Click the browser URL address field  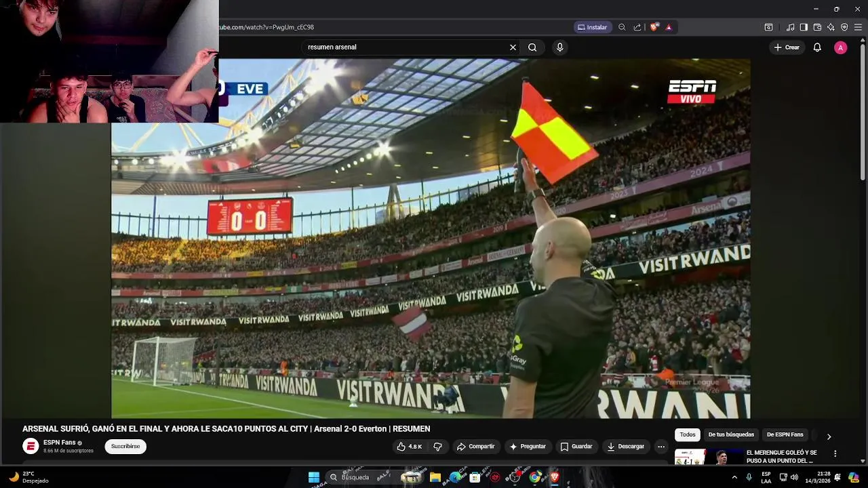click(x=393, y=27)
